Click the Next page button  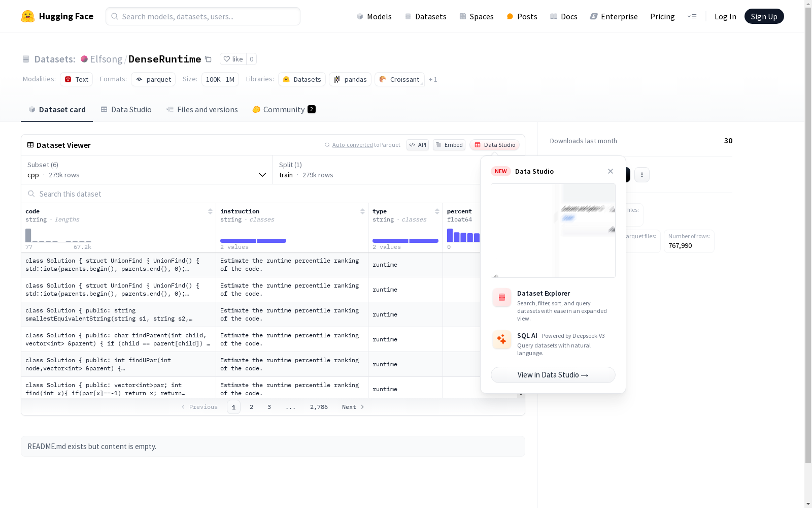point(353,407)
